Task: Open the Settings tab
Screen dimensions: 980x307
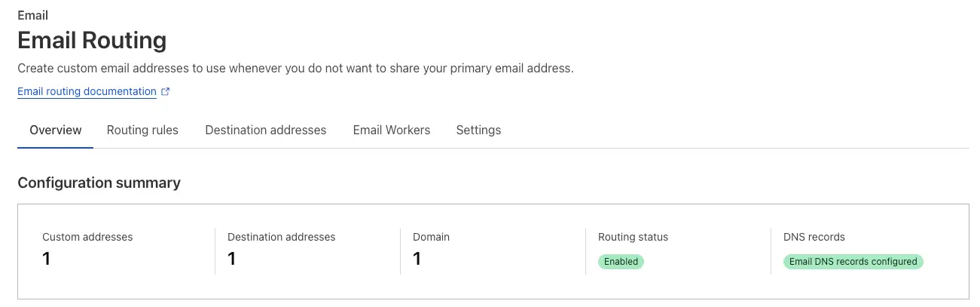Action: (478, 130)
